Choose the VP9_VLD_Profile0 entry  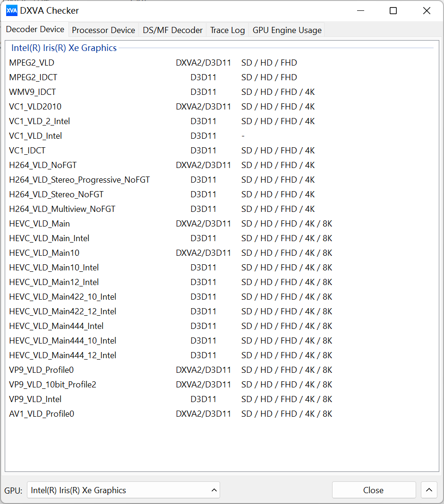click(x=42, y=370)
